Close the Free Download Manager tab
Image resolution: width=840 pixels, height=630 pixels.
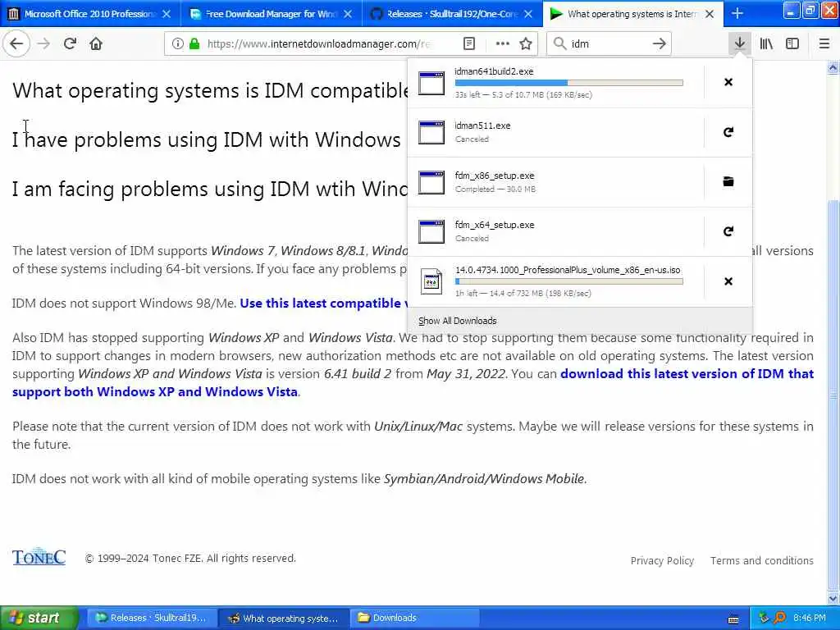[x=348, y=14]
